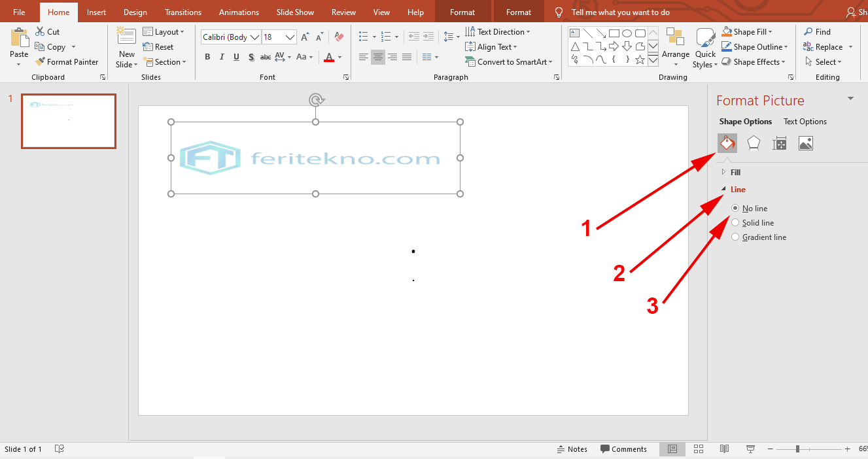Clear all formatting with the eraser icon
868x459 pixels.
point(339,37)
